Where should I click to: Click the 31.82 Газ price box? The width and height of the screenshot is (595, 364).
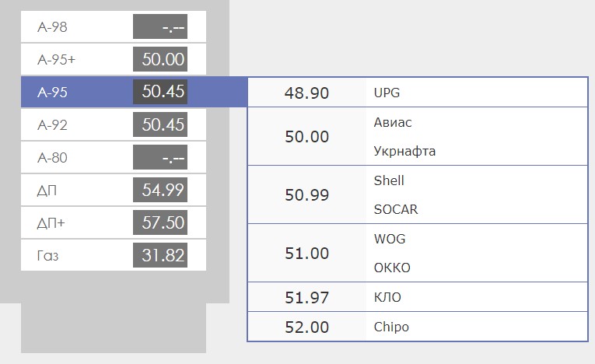[x=160, y=255]
